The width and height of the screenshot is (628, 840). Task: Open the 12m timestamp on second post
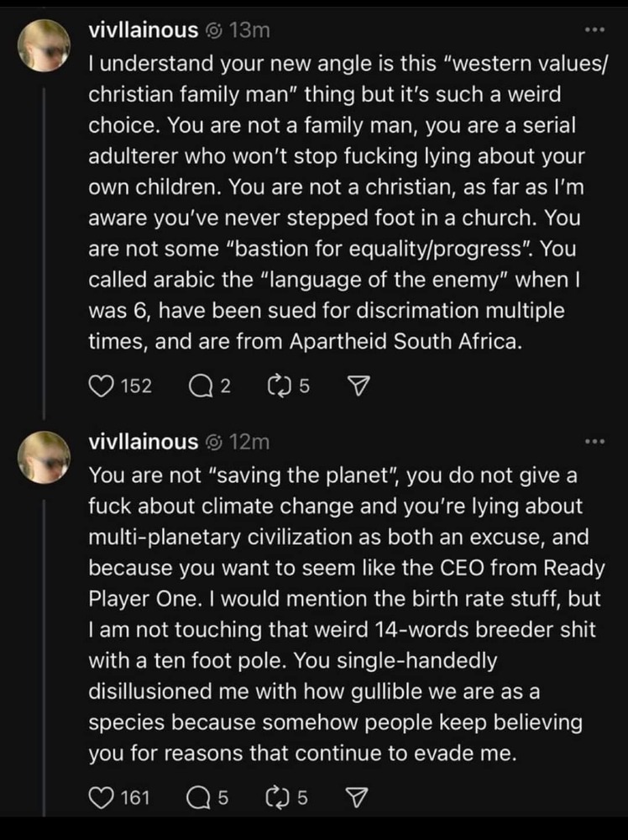(x=249, y=443)
